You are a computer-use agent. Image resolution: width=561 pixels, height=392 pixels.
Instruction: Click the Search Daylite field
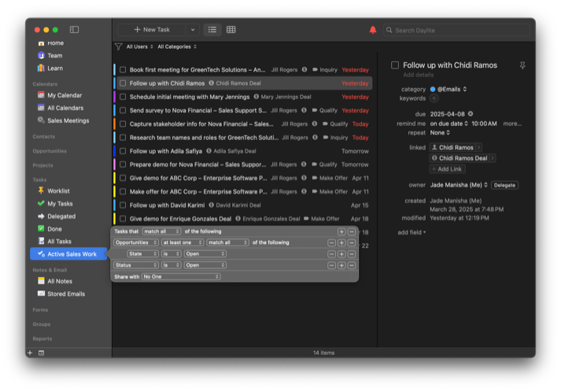tap(456, 30)
